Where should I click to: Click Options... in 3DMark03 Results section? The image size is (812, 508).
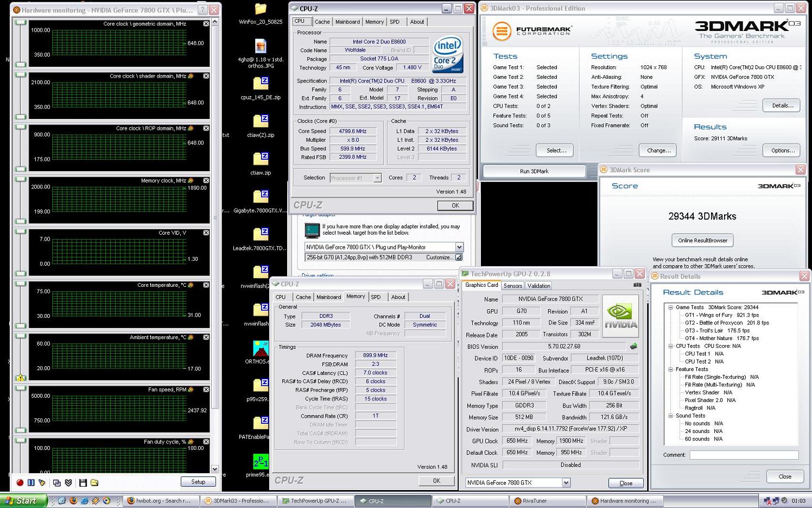click(x=782, y=150)
